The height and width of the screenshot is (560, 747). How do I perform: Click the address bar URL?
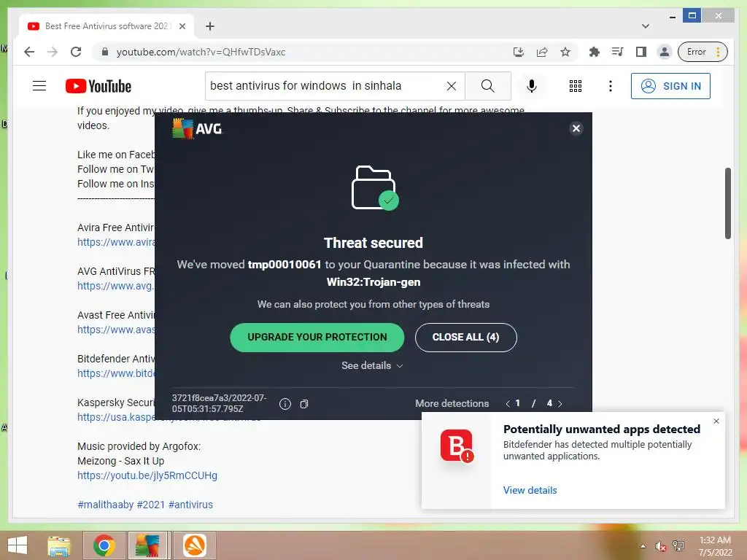click(x=201, y=52)
